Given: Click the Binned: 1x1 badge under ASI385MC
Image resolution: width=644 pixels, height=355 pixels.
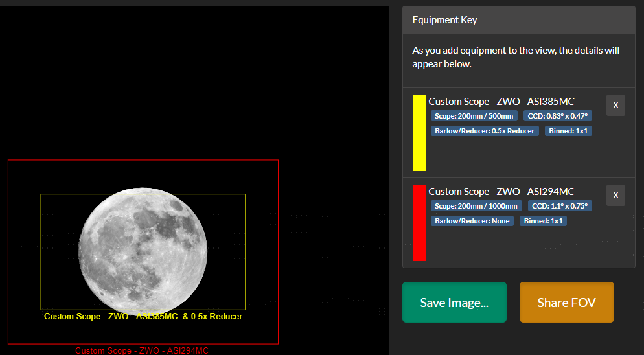Looking at the screenshot, I should click(x=568, y=131).
